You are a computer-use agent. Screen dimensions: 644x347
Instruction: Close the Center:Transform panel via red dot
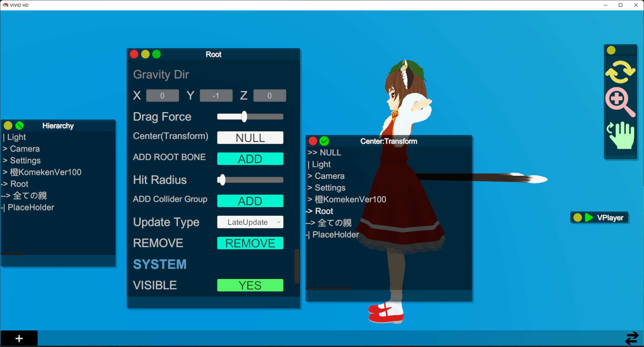pyautogui.click(x=313, y=141)
